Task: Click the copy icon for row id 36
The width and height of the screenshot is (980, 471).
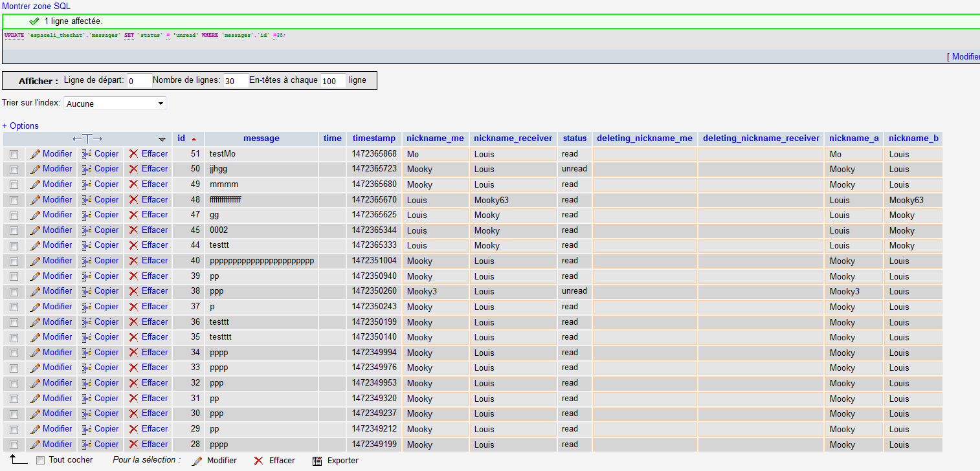Action: (x=87, y=322)
